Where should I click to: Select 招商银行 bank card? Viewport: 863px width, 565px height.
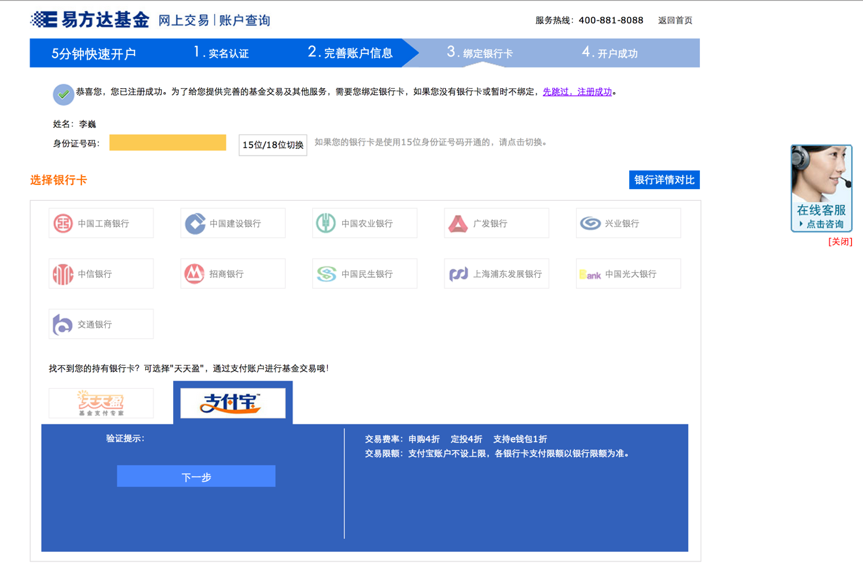coord(233,273)
